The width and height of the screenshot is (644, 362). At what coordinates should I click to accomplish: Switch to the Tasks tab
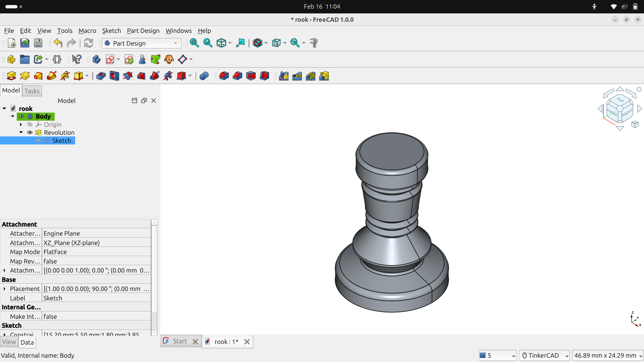[32, 91]
